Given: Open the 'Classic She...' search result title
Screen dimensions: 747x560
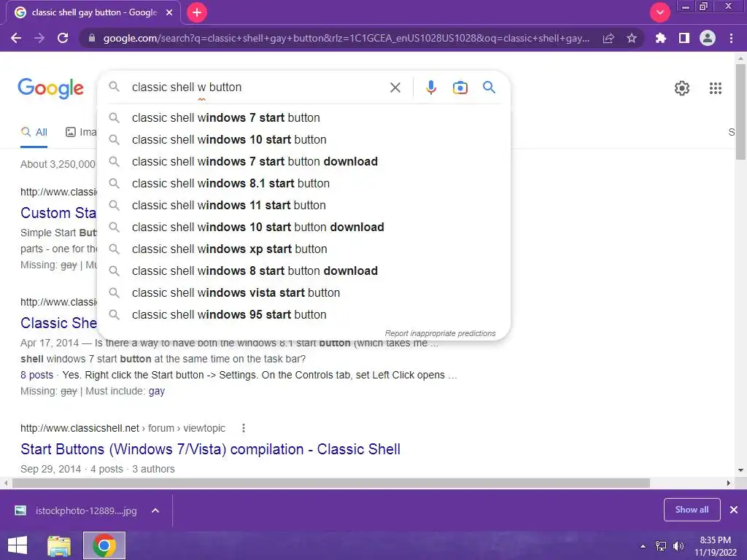Looking at the screenshot, I should click(x=58, y=323).
